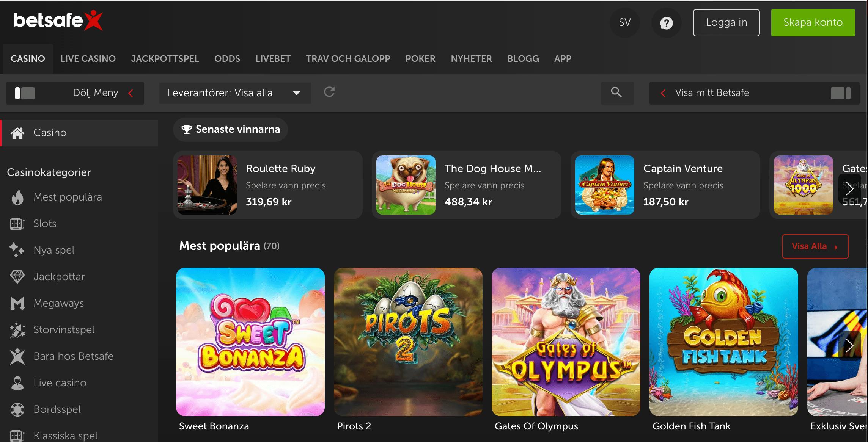The width and height of the screenshot is (868, 442).
Task: Click the Bara hos Betsafe star icon
Action: (17, 357)
